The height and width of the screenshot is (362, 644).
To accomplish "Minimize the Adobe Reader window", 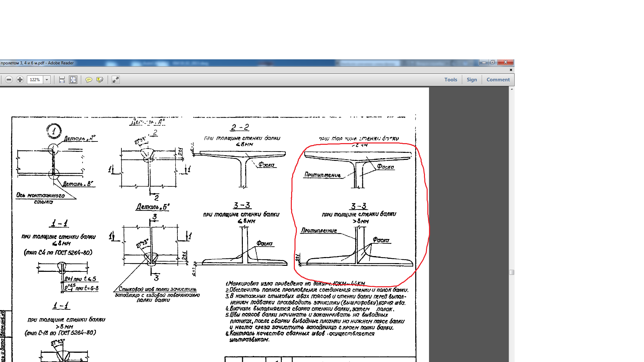I will point(484,62).
